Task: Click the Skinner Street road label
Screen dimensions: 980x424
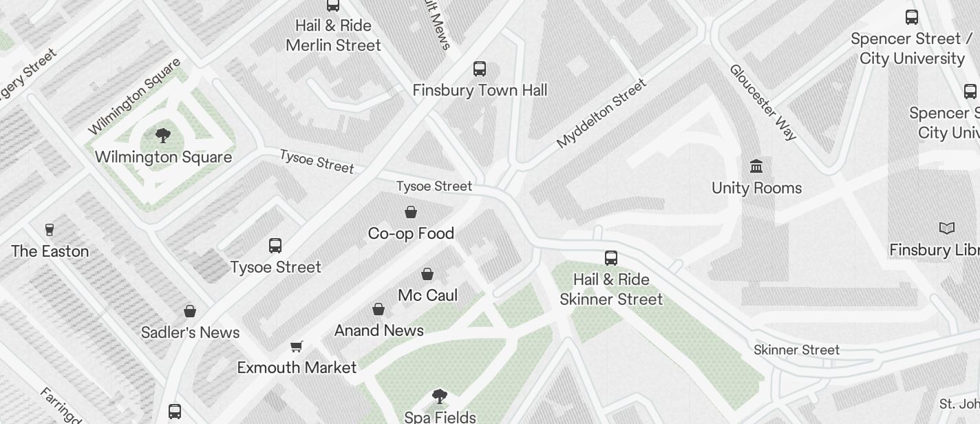Action: (x=796, y=350)
